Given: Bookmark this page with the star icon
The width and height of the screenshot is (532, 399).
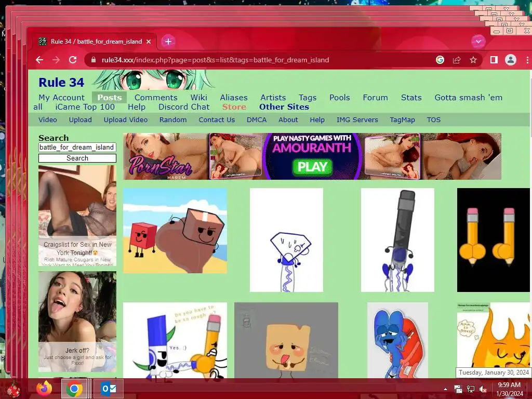Looking at the screenshot, I should click(473, 60).
